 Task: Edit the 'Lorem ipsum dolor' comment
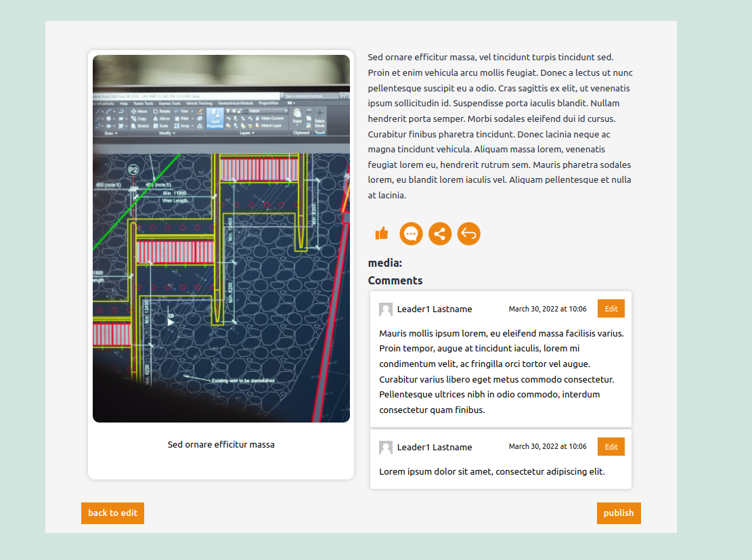[611, 447]
